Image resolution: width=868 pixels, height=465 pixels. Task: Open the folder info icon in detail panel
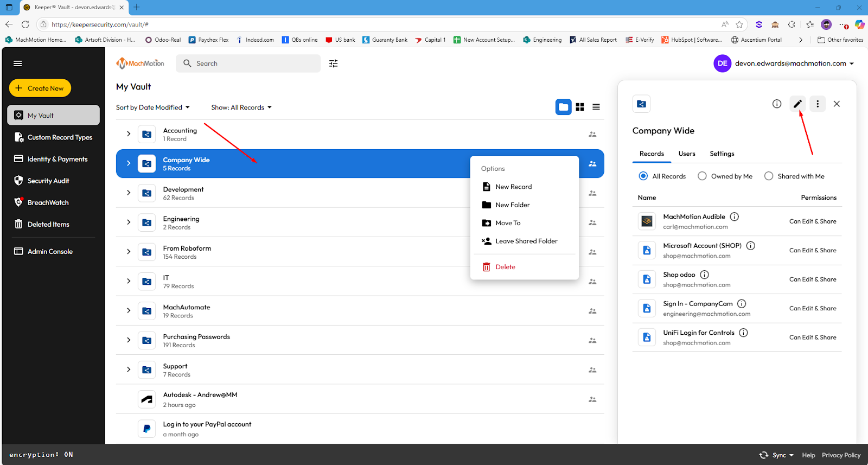coord(777,104)
